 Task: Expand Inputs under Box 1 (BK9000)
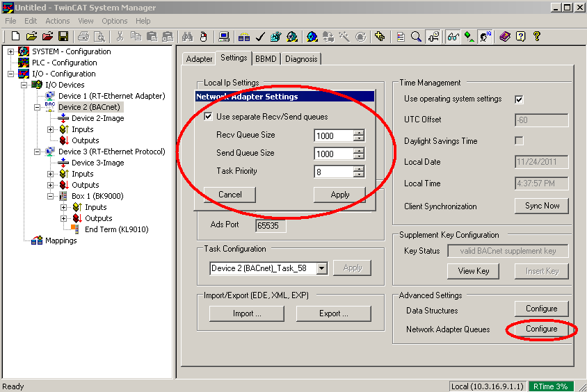click(x=64, y=207)
